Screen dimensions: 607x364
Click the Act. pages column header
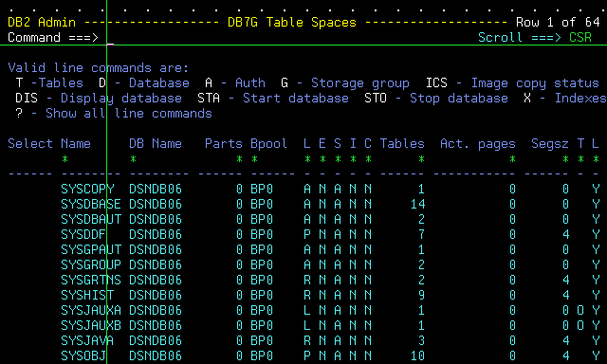coord(478,143)
